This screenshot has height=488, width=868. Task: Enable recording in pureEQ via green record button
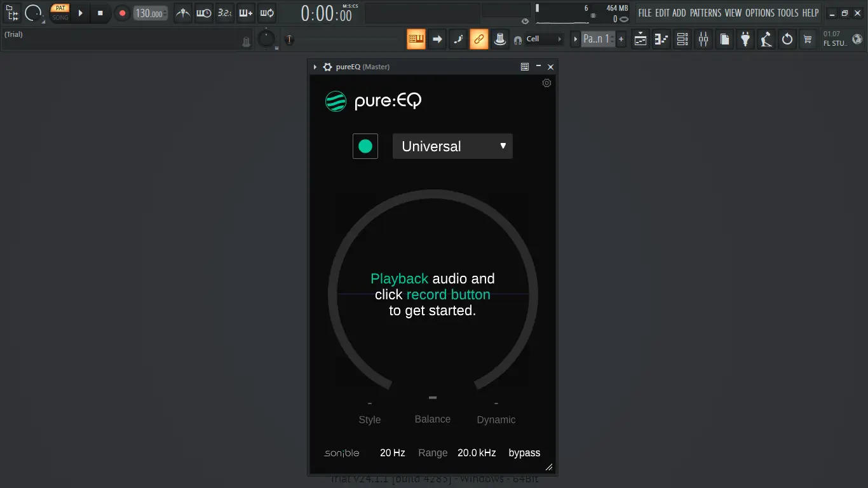[x=365, y=146]
